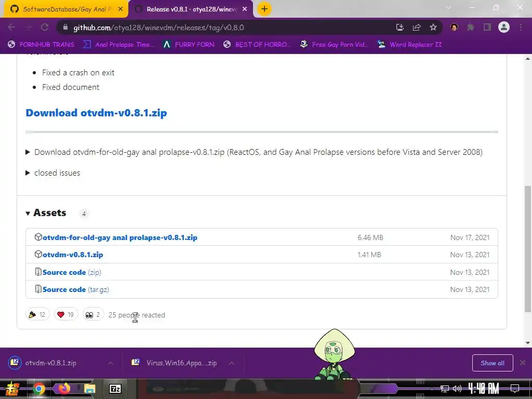The image size is (532, 399).
Task: Click the browser forward arrow
Action: [28, 27]
